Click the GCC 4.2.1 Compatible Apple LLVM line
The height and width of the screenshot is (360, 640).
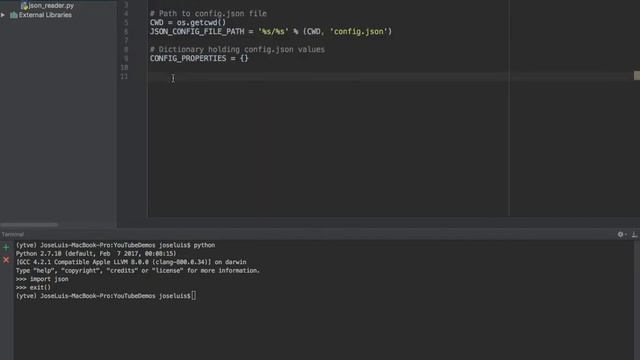[x=131, y=262]
